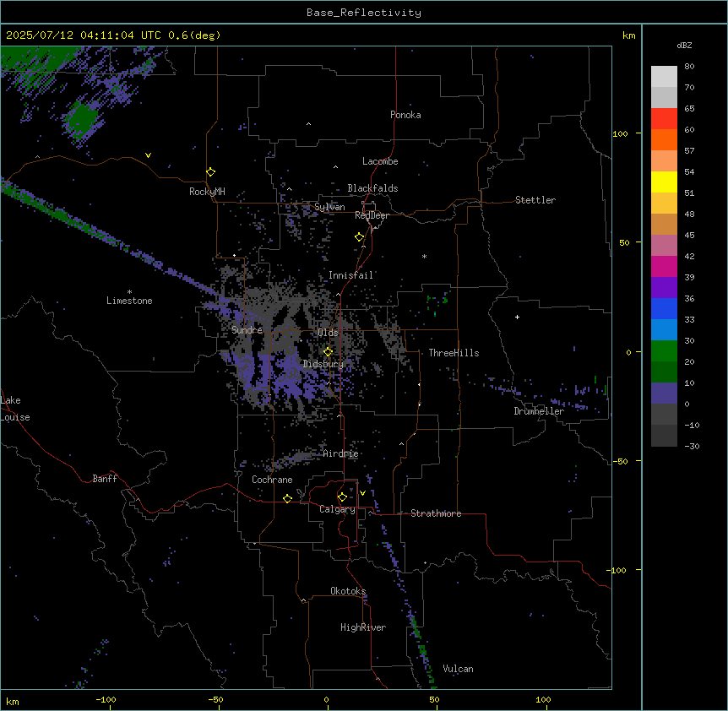Click the dBZ legend heading
Image resolution: width=728 pixels, height=711 pixels.
pyautogui.click(x=684, y=46)
